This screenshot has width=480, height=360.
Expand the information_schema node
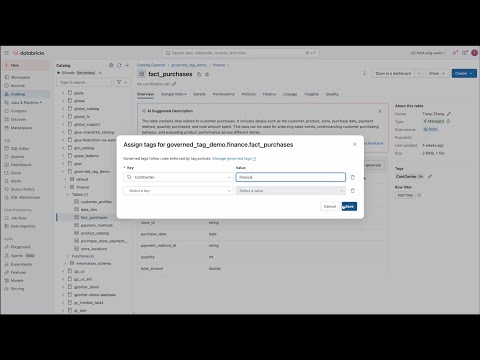coord(66,263)
